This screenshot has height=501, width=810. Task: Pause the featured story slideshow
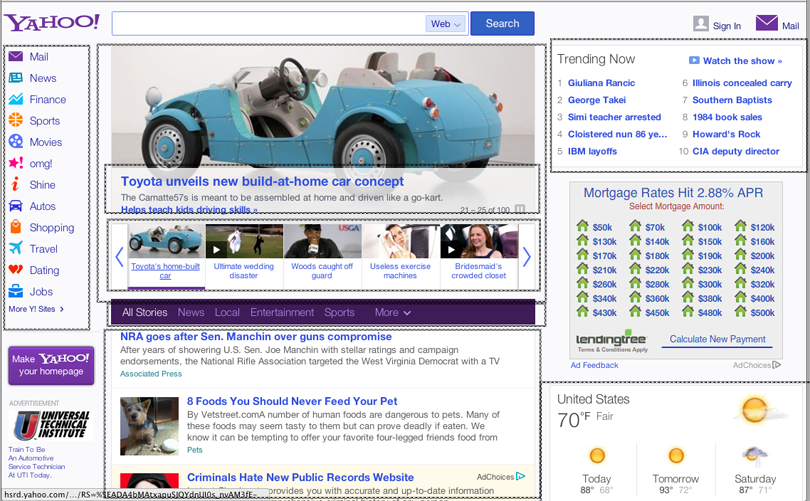520,209
